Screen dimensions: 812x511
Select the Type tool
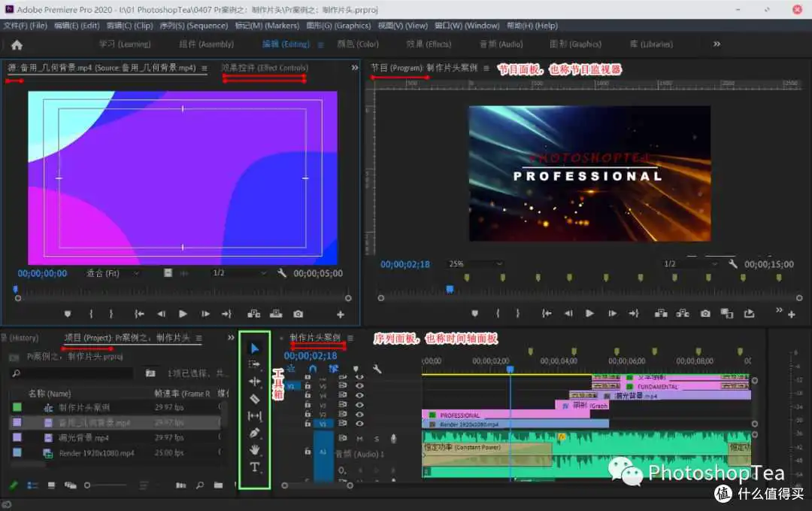coord(254,467)
